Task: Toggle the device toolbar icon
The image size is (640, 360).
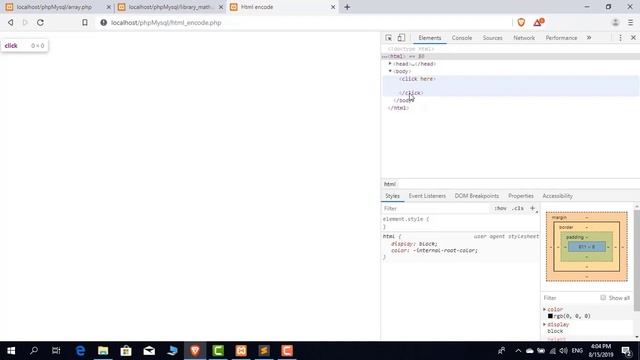Action: pos(401,38)
